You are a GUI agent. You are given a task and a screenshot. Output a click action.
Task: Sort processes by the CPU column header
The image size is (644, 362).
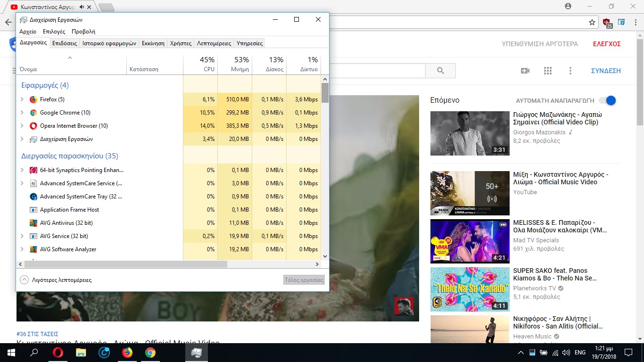200,65
